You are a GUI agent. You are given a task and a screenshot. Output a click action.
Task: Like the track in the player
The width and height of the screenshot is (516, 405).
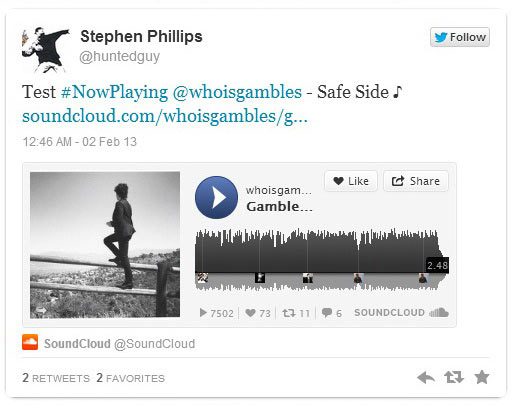pyautogui.click(x=351, y=181)
